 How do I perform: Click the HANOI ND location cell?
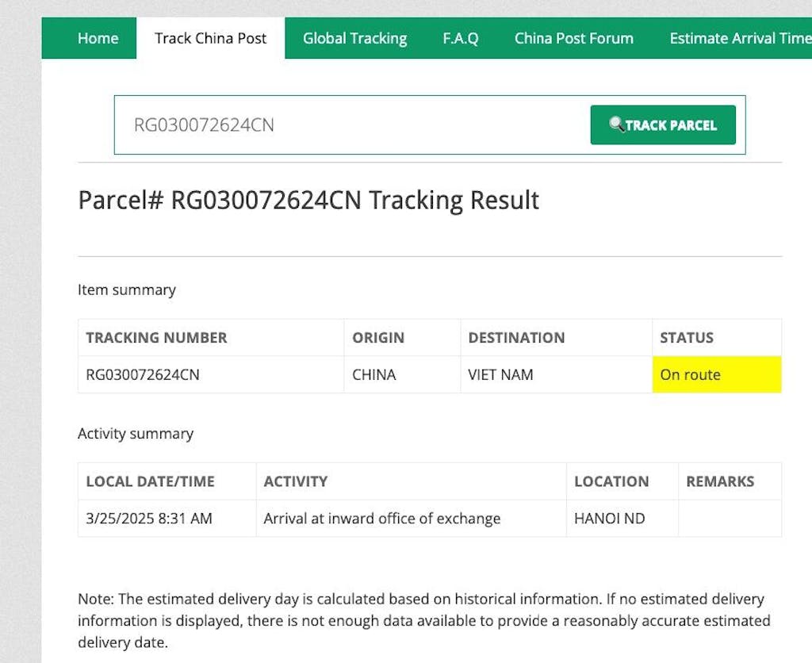610,519
